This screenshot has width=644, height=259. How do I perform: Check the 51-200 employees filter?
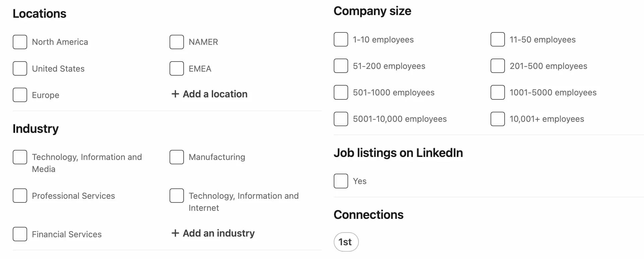coord(340,66)
